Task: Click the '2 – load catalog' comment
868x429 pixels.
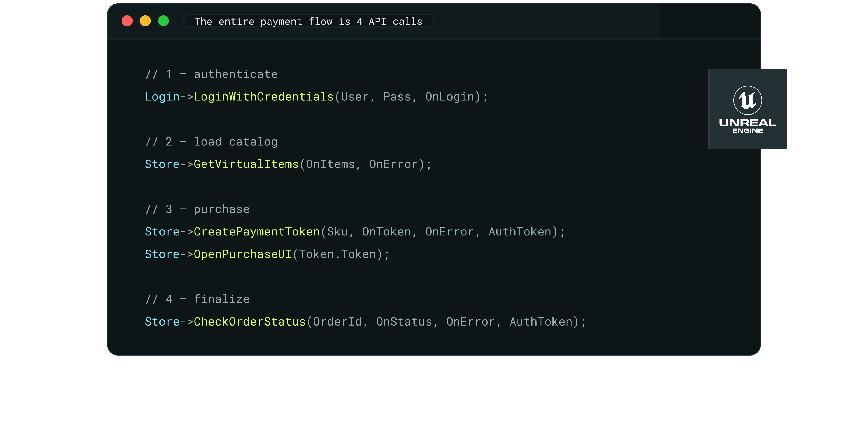Action: [x=212, y=142]
